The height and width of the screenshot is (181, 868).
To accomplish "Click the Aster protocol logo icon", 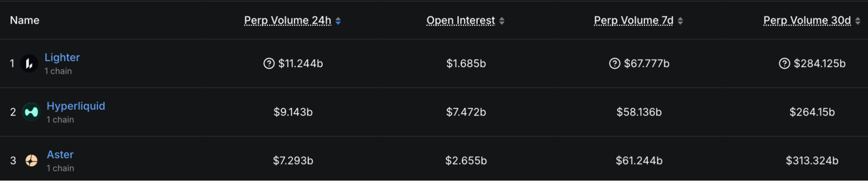I will click(31, 161).
